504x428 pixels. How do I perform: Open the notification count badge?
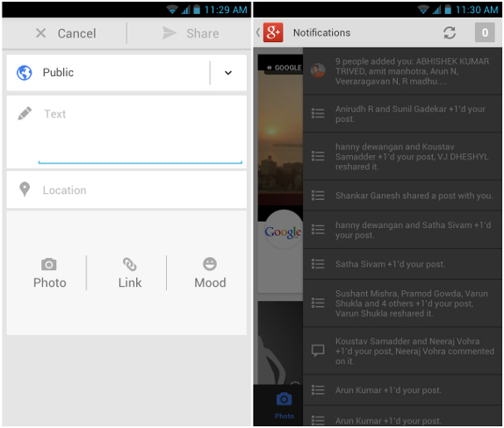coord(485,32)
